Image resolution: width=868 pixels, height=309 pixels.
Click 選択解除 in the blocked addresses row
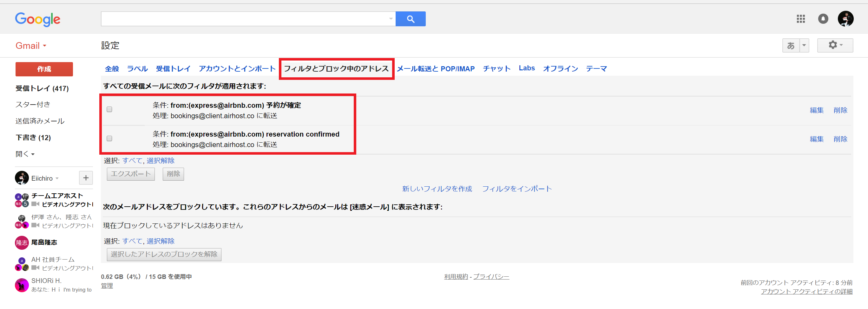[x=161, y=241]
